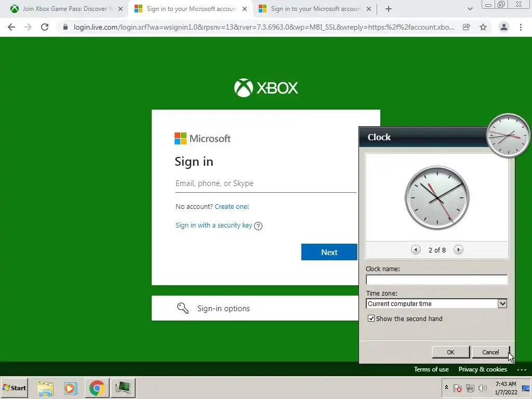This screenshot has width=532, height=399.
Task: Click the network tray icon
Action: pos(470,388)
